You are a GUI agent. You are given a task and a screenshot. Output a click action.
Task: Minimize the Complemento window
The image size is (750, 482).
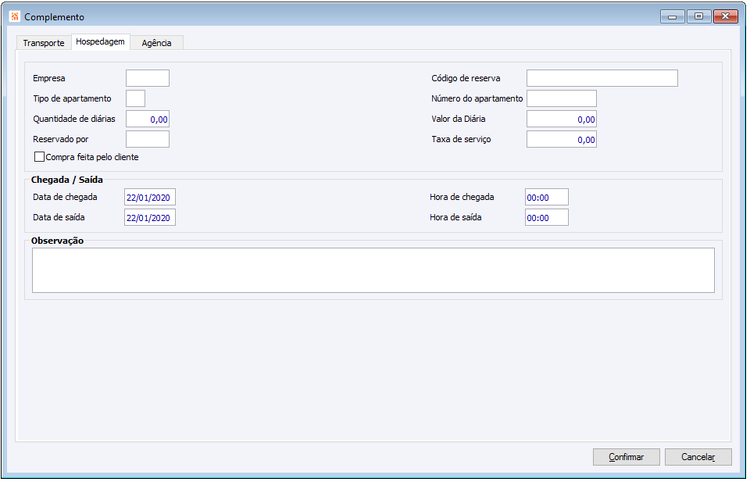click(673, 17)
